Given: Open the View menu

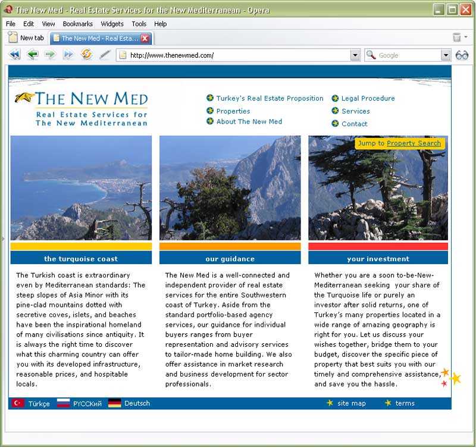Looking at the screenshot, I should (48, 24).
